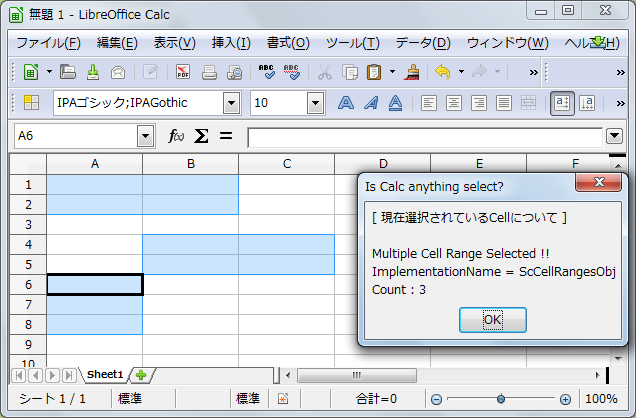Click the Open file toolbar icon
The image size is (636, 418).
(x=68, y=72)
